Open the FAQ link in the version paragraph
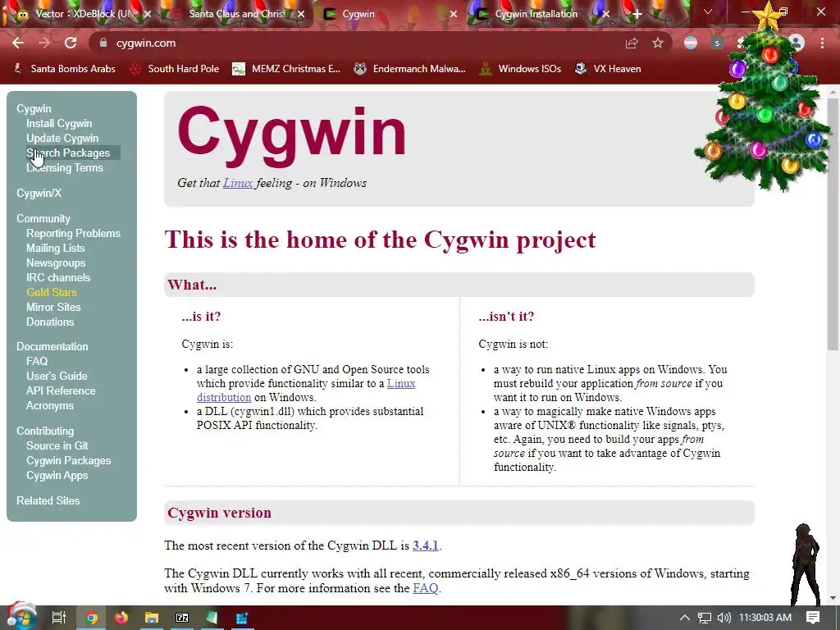Screen dimensions: 840x630 coord(426,588)
